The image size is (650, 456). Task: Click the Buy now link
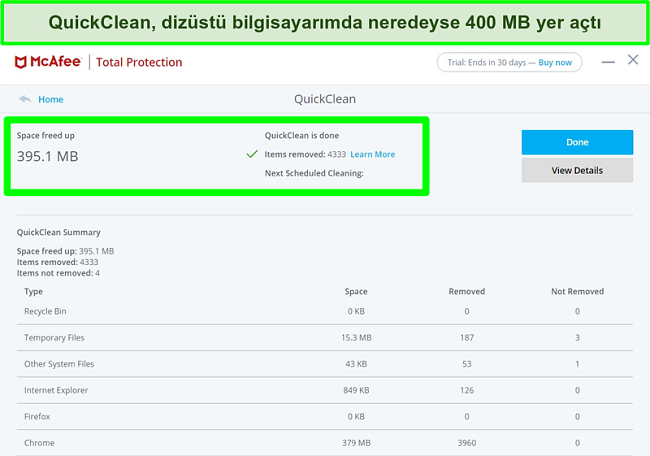coord(555,63)
